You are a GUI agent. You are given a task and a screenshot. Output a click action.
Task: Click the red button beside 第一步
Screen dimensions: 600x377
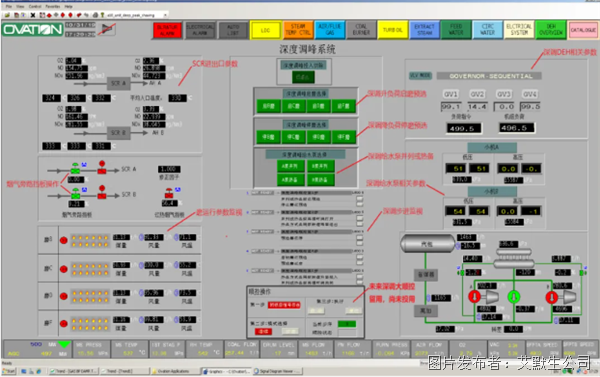point(284,305)
